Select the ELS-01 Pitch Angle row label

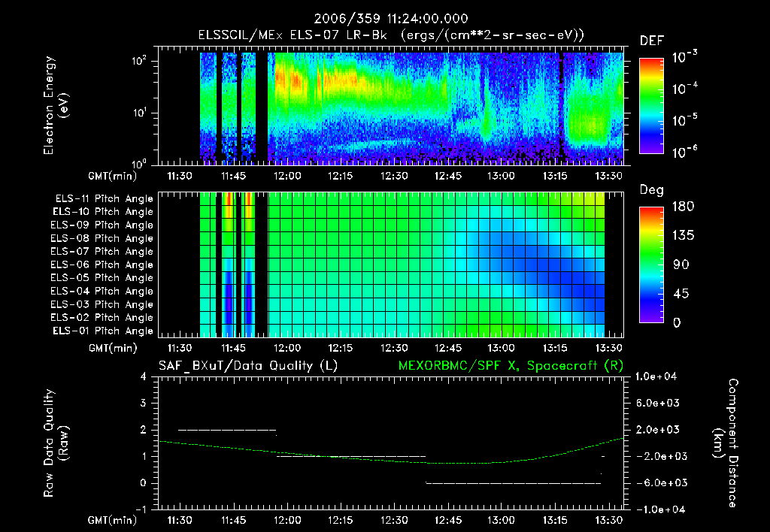(103, 331)
